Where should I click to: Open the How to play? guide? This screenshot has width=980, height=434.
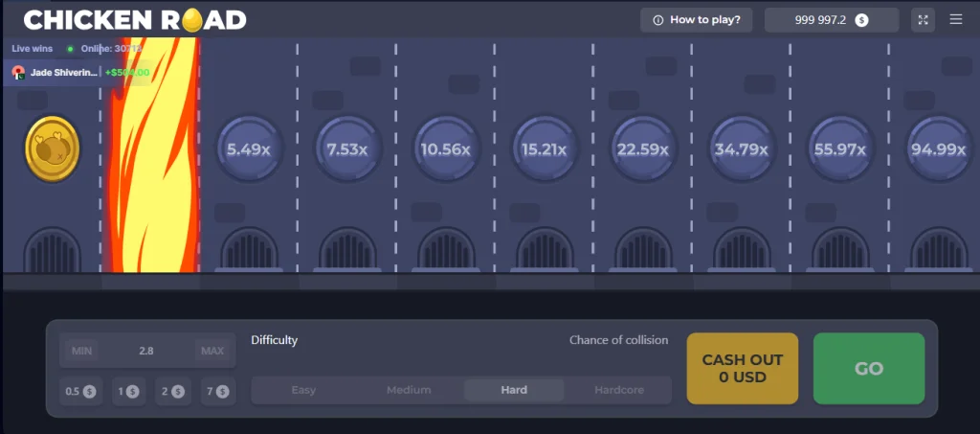[697, 20]
